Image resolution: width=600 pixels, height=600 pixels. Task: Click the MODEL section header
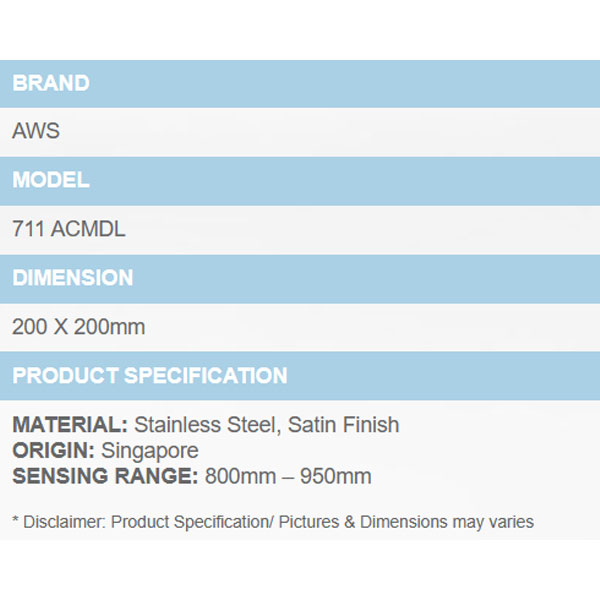[x=51, y=181]
